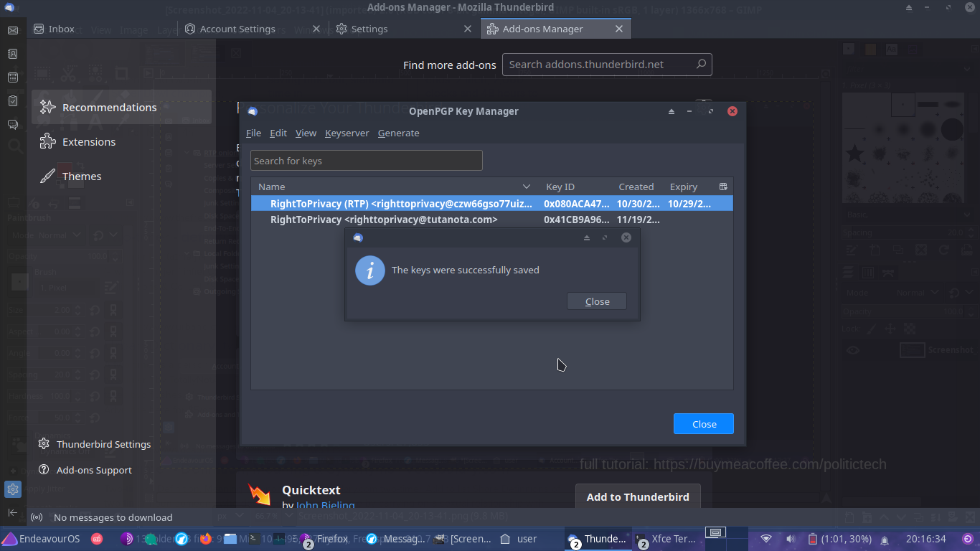
Task: Switch to Xfce Terminal in the taskbar
Action: pyautogui.click(x=665, y=539)
